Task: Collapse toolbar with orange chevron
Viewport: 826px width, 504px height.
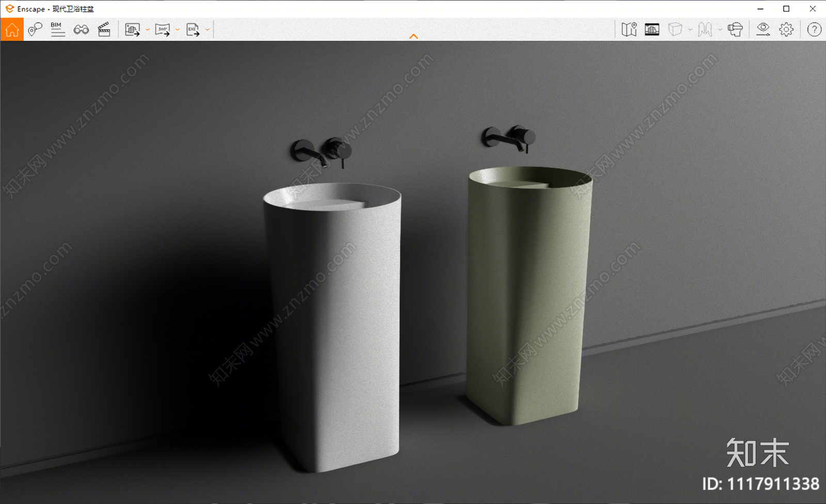Action: click(414, 36)
